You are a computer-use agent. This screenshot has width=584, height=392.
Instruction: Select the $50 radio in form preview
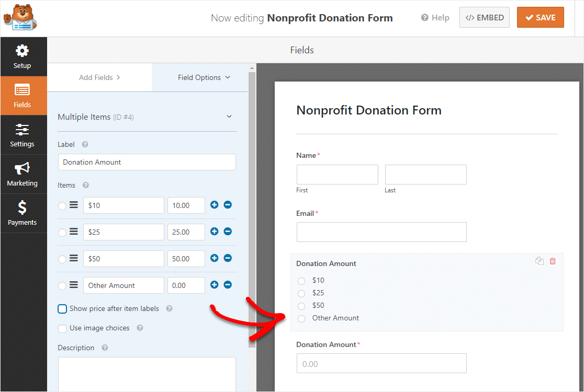point(301,306)
